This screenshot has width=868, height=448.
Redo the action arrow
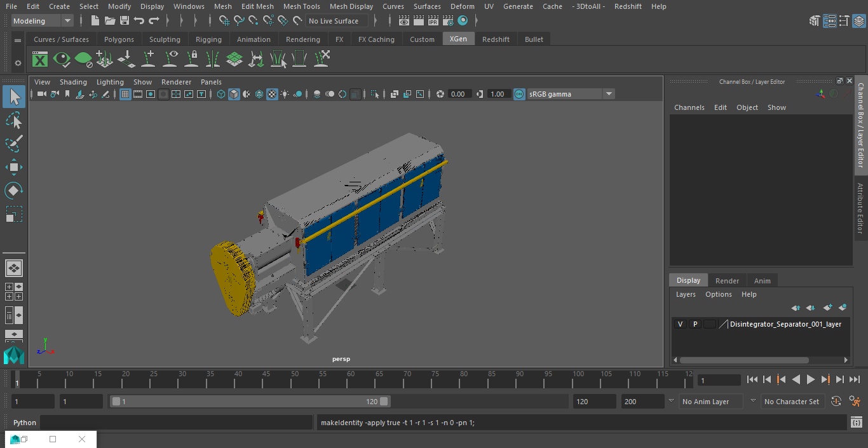point(154,21)
